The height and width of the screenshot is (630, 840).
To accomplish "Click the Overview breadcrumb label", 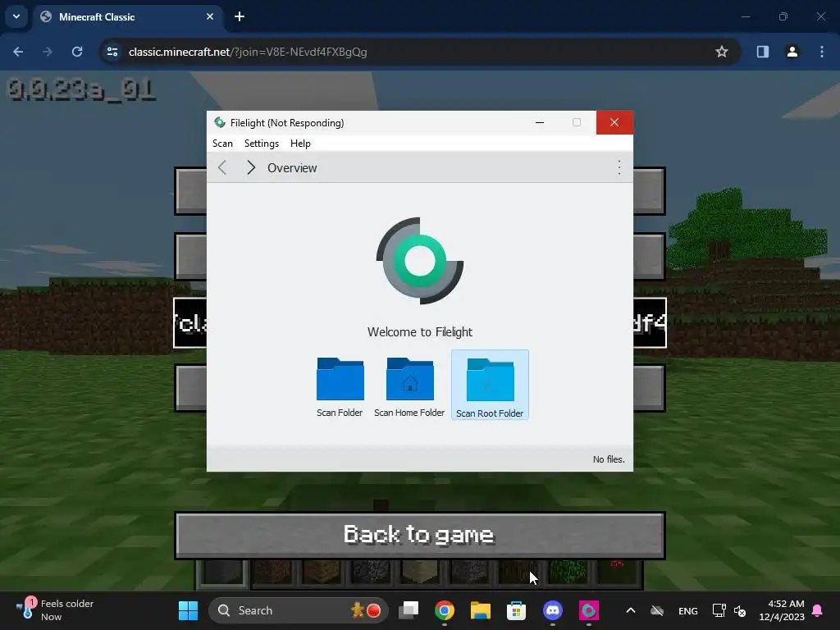I will (x=292, y=167).
